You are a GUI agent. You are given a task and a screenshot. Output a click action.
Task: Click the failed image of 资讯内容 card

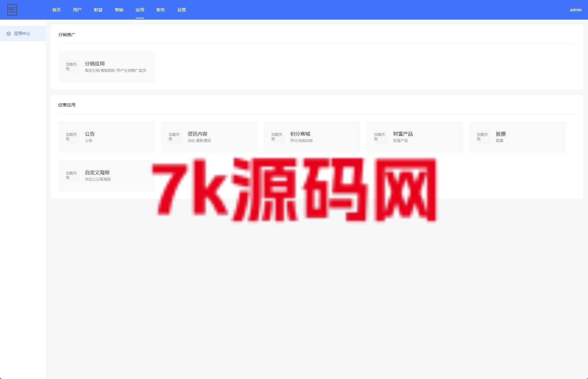[175, 137]
